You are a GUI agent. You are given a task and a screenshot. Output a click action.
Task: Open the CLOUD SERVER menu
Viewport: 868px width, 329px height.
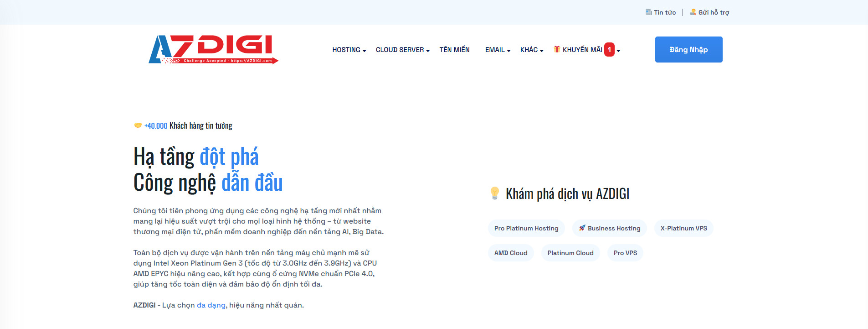tap(400, 50)
